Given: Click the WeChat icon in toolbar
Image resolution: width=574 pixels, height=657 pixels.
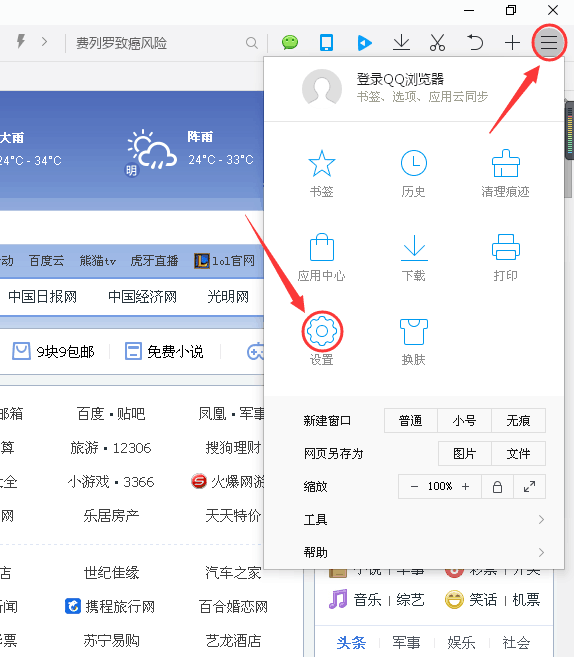Looking at the screenshot, I should coord(290,42).
